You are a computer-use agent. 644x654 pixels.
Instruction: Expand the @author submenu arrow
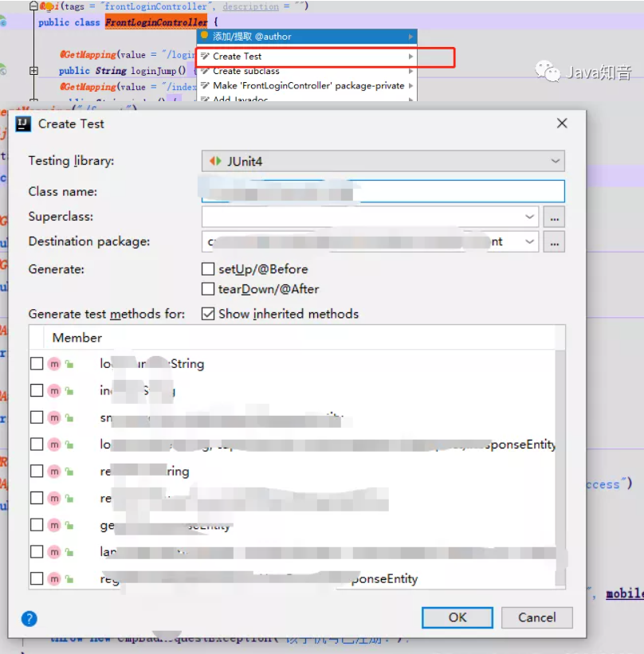click(x=410, y=37)
